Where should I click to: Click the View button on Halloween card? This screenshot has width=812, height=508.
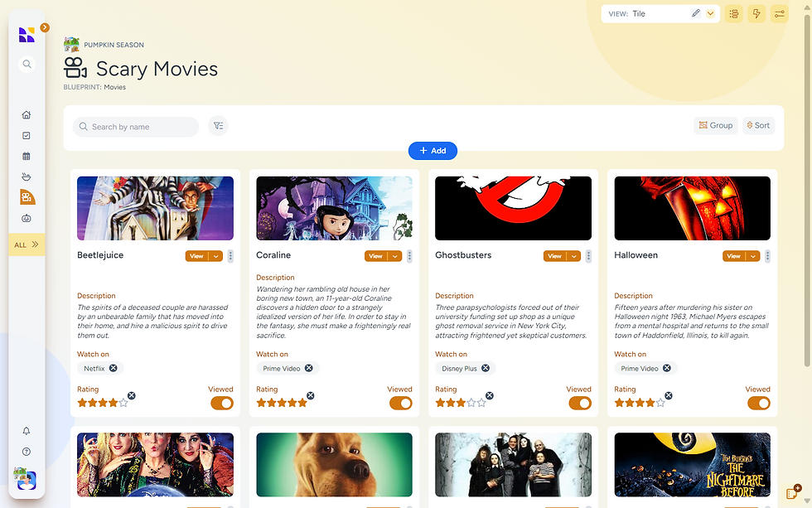pos(734,256)
